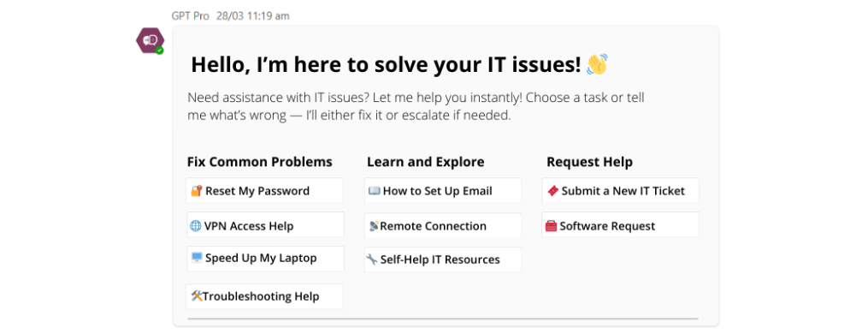Click the lock icon beside Reset My Password
The width and height of the screenshot is (868, 334).
197,191
